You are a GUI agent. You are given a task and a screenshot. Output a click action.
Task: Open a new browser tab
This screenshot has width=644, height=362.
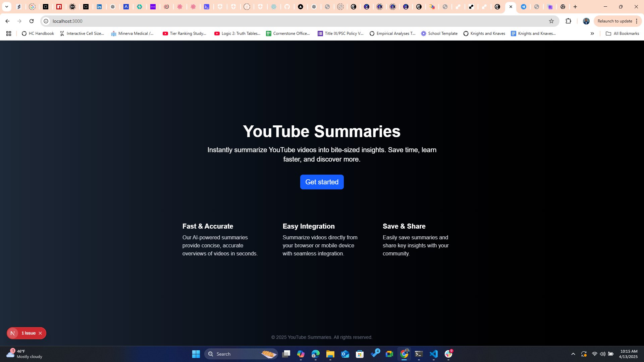(575, 7)
